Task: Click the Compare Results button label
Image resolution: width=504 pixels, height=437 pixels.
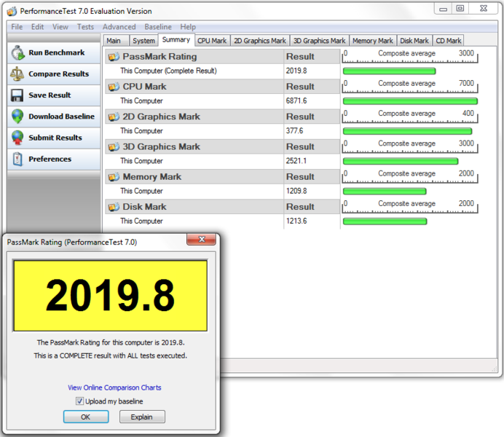Action: click(x=58, y=74)
